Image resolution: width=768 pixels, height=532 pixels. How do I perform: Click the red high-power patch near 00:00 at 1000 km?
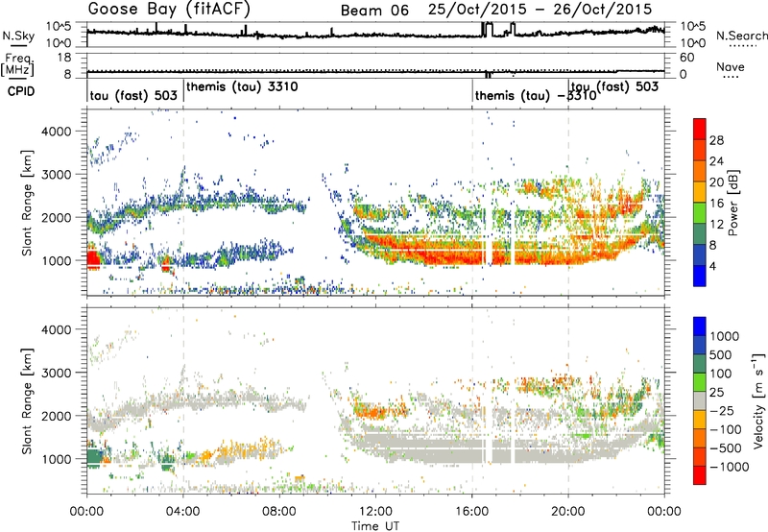pyautogui.click(x=93, y=259)
